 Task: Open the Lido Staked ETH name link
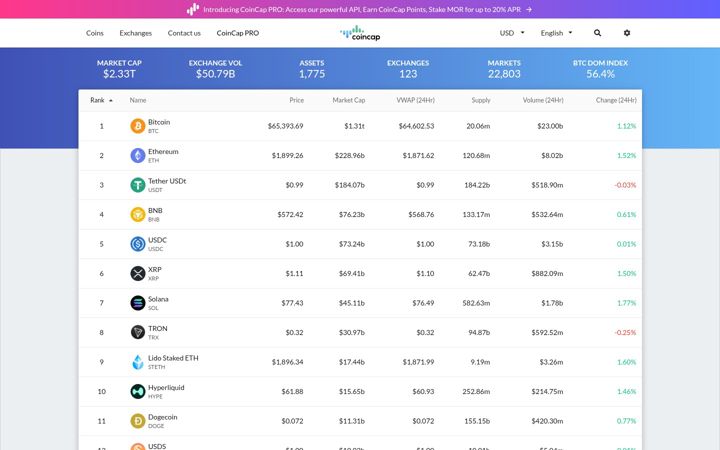(x=173, y=358)
